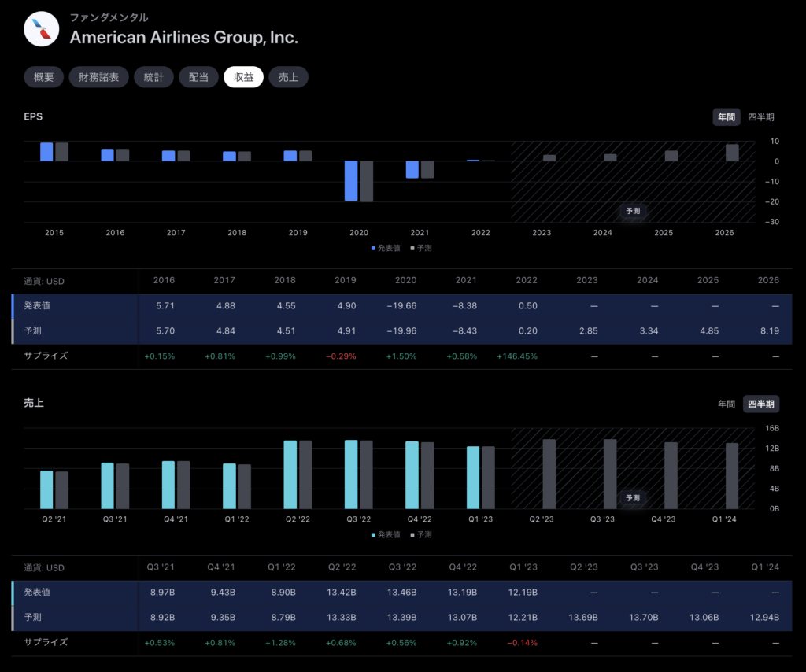Click reported revenue 8.97B

coord(162,593)
